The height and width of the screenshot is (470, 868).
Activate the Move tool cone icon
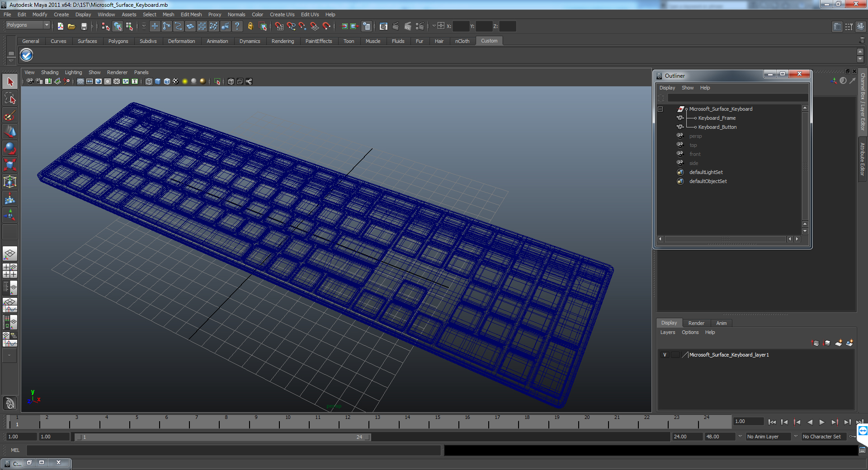[10, 132]
